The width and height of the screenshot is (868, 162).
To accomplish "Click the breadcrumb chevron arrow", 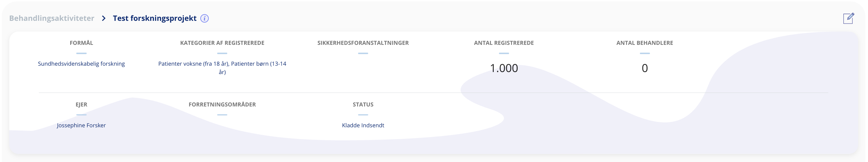I will point(104,19).
